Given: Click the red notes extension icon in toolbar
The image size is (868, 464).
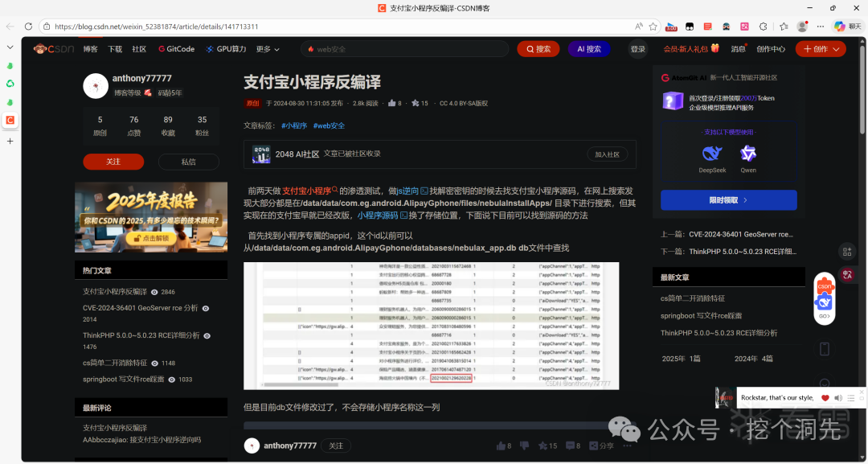Looking at the screenshot, I should click(707, 26).
